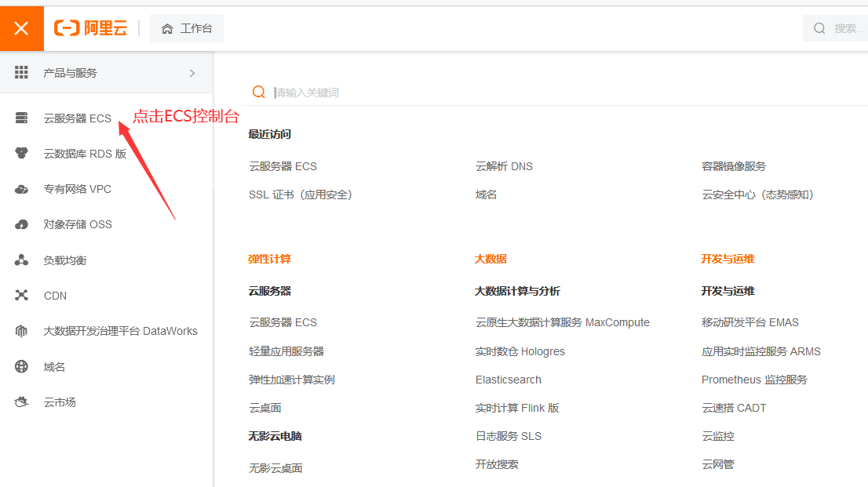Open 云监控 link

point(718,436)
